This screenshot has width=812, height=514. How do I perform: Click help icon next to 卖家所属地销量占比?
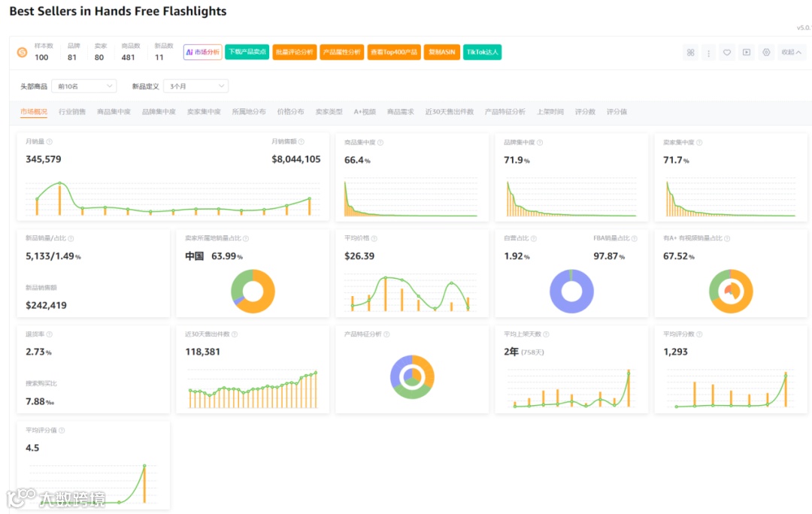pyautogui.click(x=246, y=239)
